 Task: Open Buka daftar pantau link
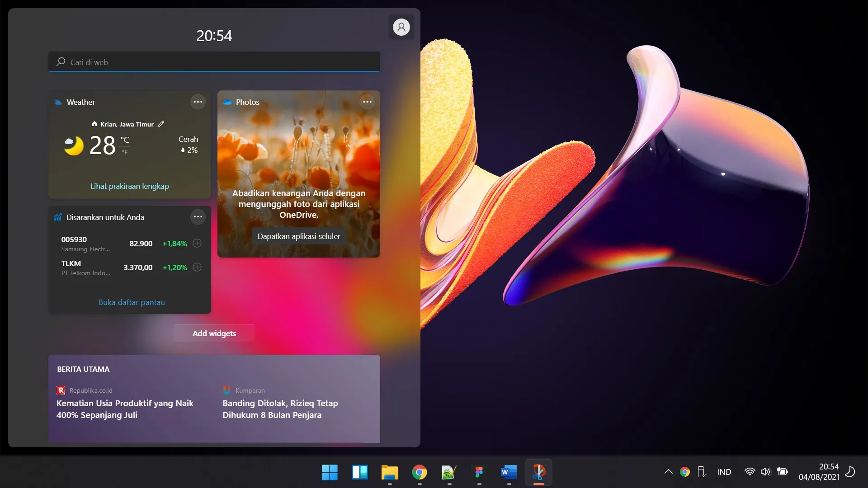(132, 302)
